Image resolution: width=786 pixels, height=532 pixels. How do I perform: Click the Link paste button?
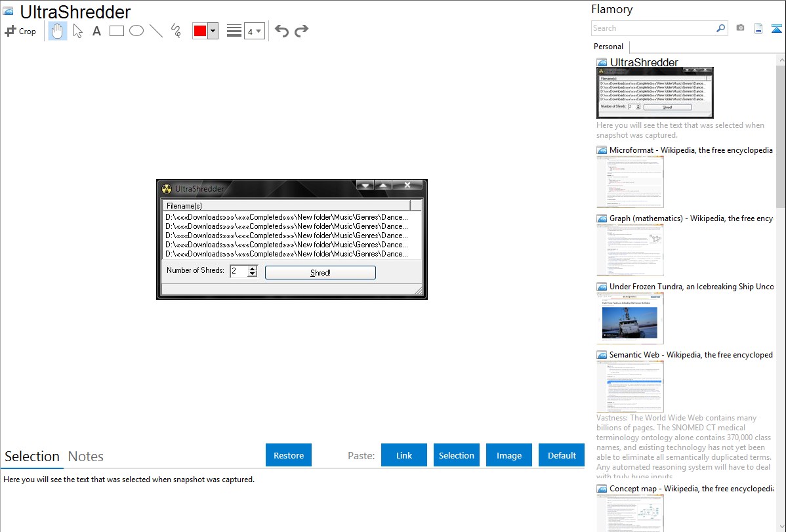404,455
